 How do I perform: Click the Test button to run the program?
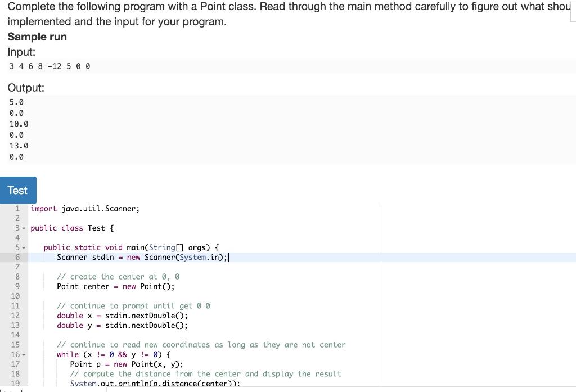pyautogui.click(x=17, y=190)
